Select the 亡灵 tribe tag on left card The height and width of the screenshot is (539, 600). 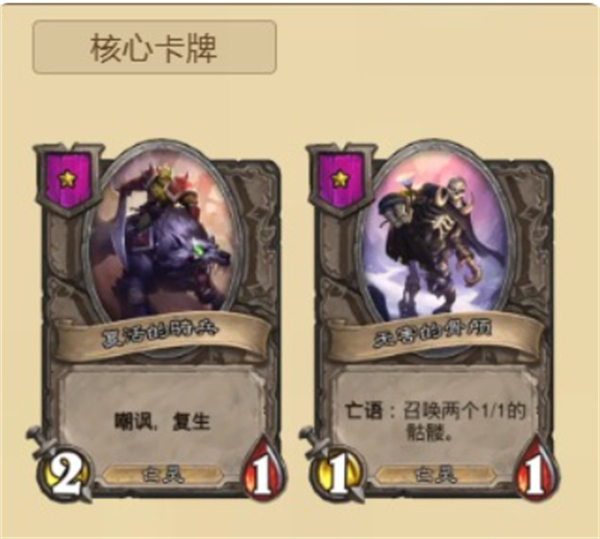point(163,475)
